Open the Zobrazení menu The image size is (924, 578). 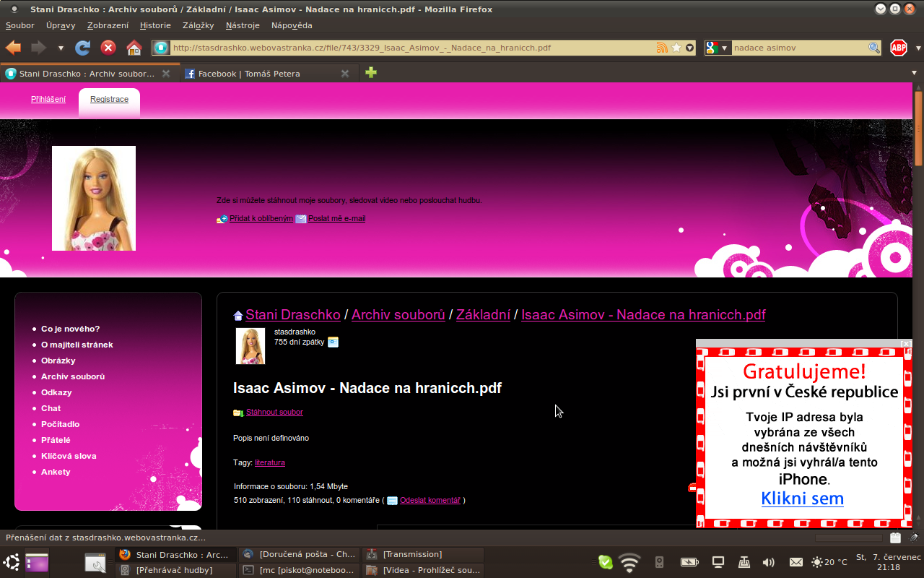click(108, 25)
